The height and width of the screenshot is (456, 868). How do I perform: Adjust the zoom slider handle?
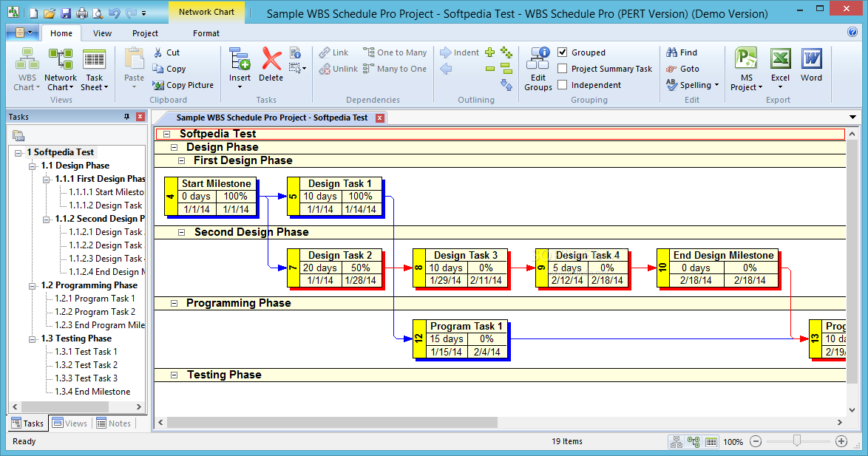[796, 440]
